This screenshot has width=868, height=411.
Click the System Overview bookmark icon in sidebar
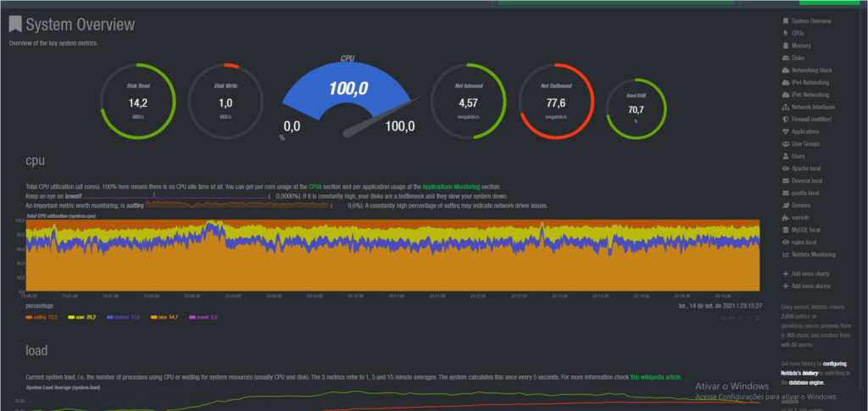pyautogui.click(x=785, y=20)
